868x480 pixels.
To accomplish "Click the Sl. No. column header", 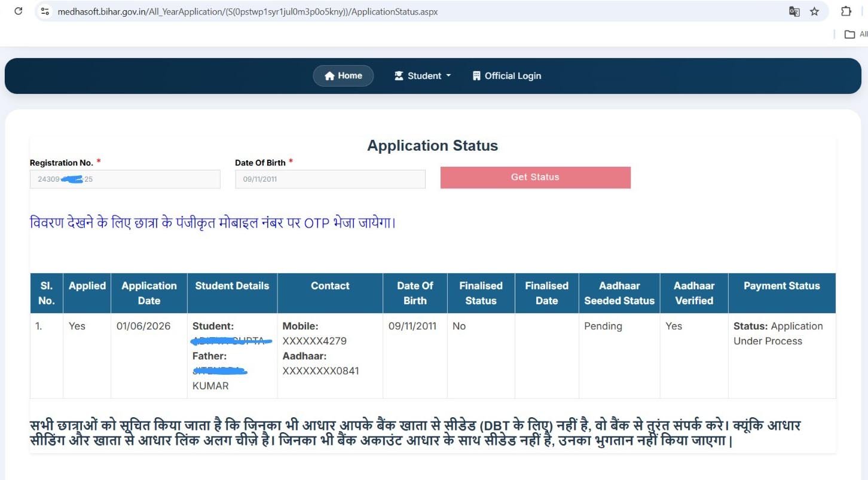I will [x=47, y=293].
